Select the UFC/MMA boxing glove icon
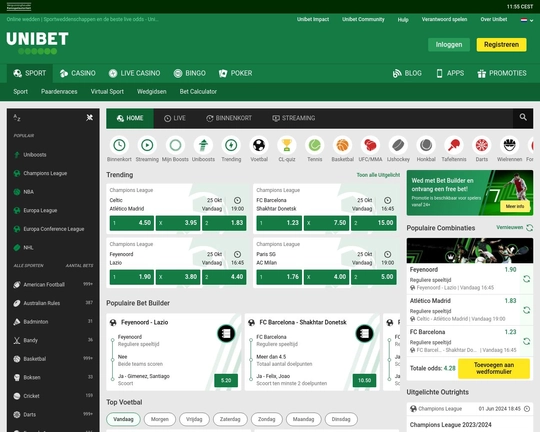 pos(371,145)
